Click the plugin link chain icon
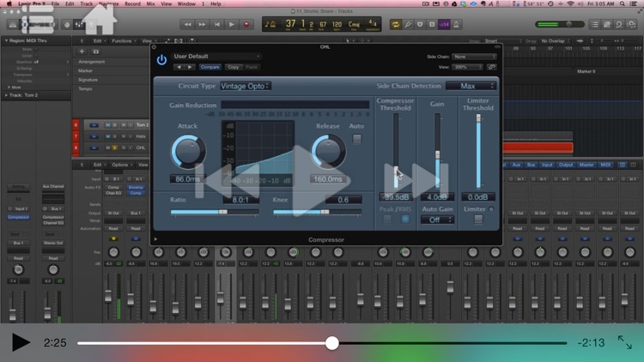Image resolution: width=644 pixels, height=362 pixels. tap(491, 67)
